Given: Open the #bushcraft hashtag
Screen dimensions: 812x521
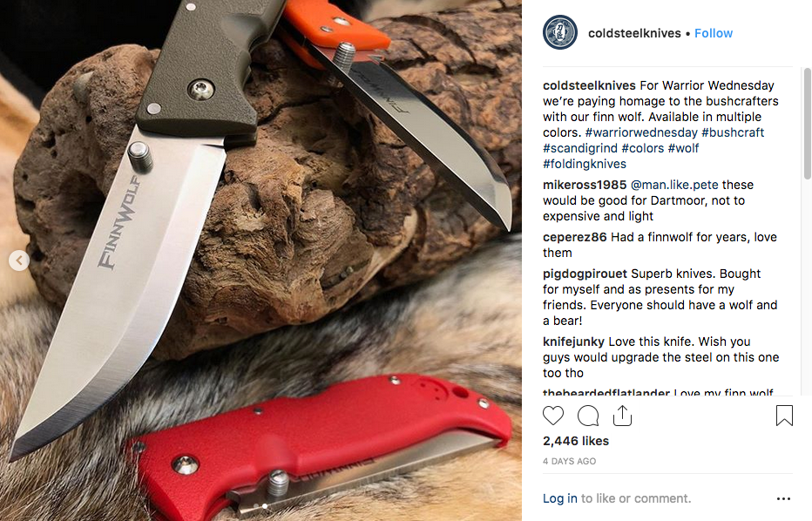Looking at the screenshot, I should (x=733, y=132).
